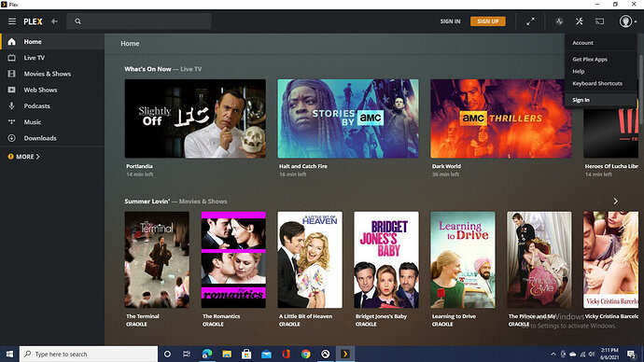The image size is (644, 362).
Task: Click the Downloads arrow icon
Action: click(11, 138)
